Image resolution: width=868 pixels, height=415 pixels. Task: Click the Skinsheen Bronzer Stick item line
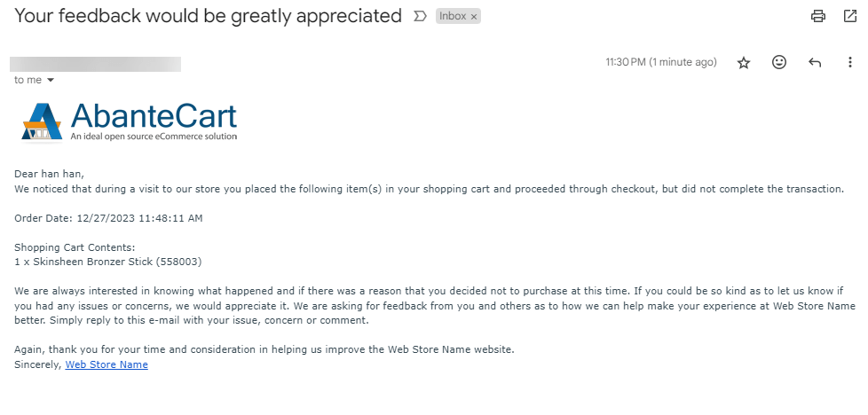click(109, 262)
